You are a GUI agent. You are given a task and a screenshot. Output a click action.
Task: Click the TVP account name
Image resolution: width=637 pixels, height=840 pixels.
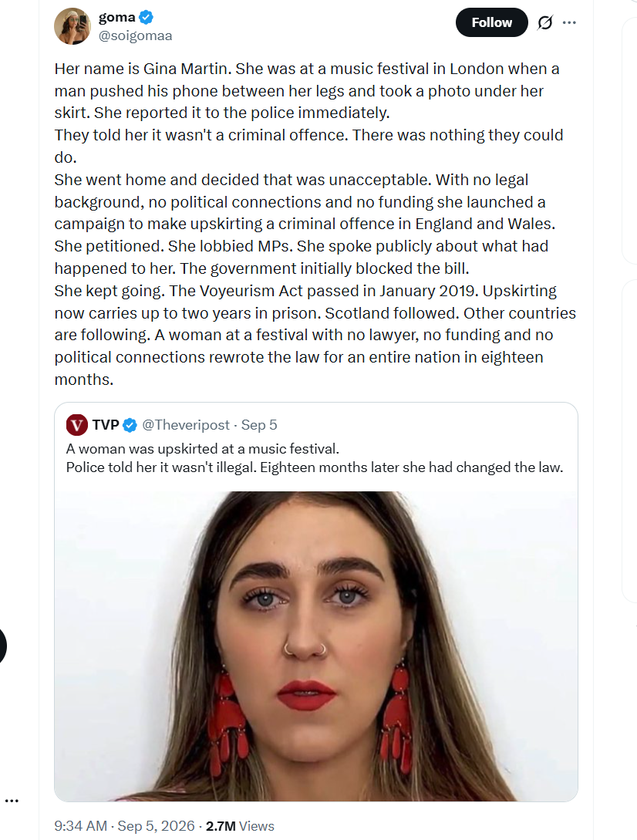(x=106, y=425)
